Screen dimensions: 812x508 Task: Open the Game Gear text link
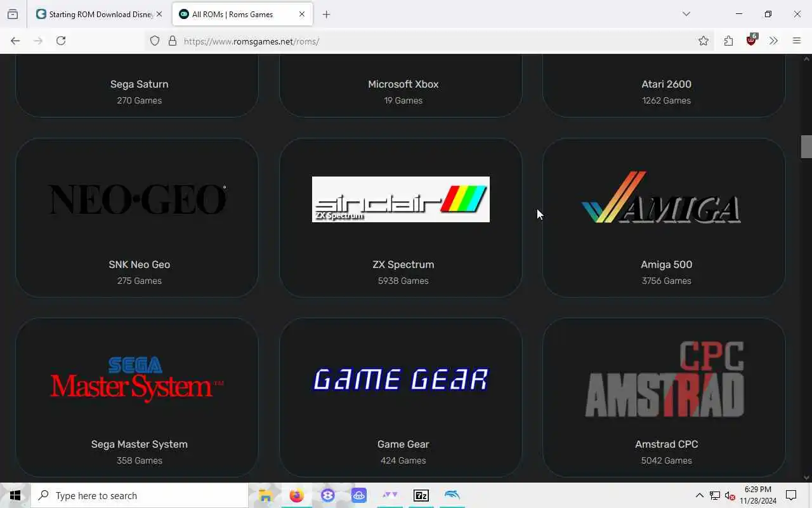coord(403,444)
